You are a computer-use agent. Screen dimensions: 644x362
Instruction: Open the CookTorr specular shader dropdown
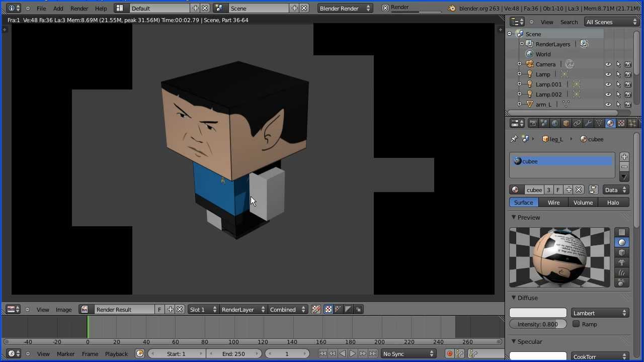click(600, 356)
